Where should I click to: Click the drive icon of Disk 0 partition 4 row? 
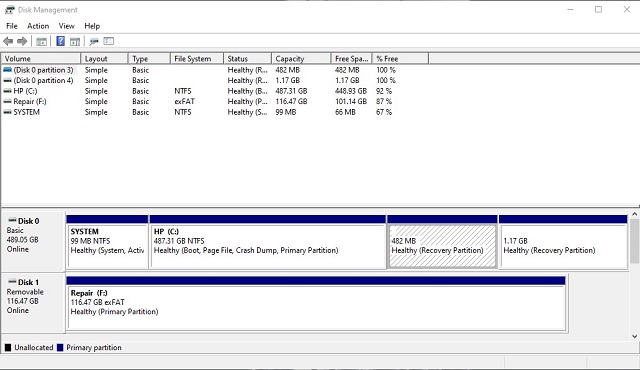click(7, 81)
